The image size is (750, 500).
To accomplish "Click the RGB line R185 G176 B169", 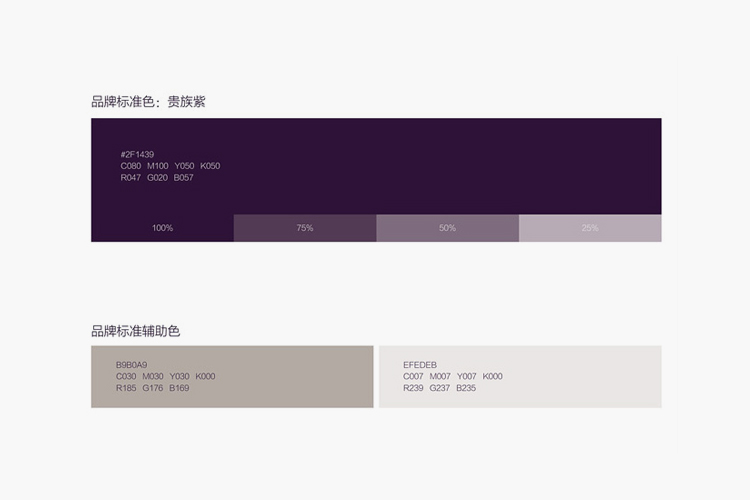I will tap(153, 388).
